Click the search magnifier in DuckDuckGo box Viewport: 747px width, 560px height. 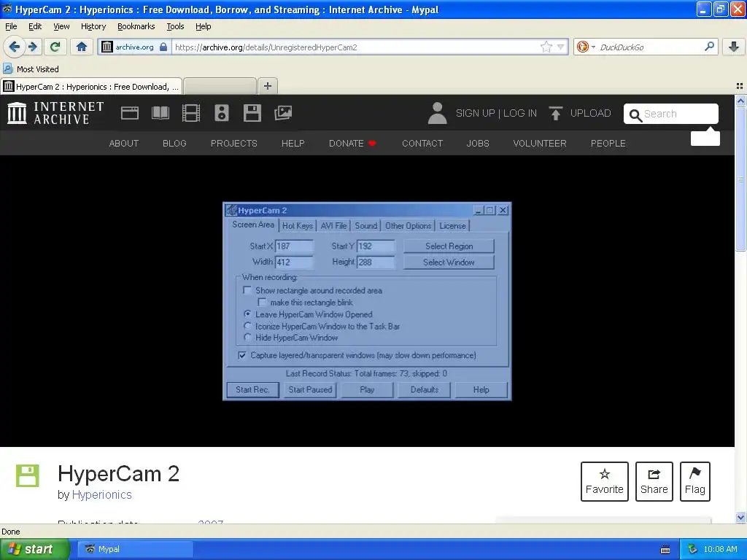[709, 47]
